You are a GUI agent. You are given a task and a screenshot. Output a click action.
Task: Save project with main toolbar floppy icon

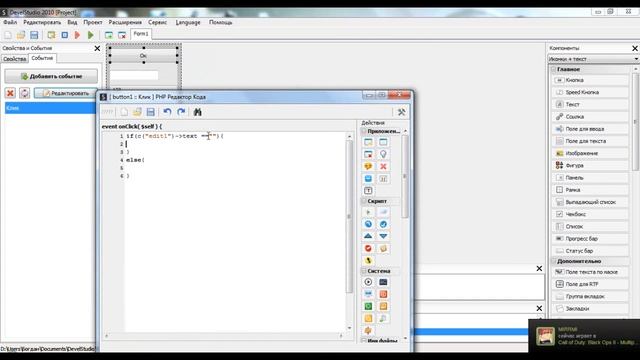34,35
